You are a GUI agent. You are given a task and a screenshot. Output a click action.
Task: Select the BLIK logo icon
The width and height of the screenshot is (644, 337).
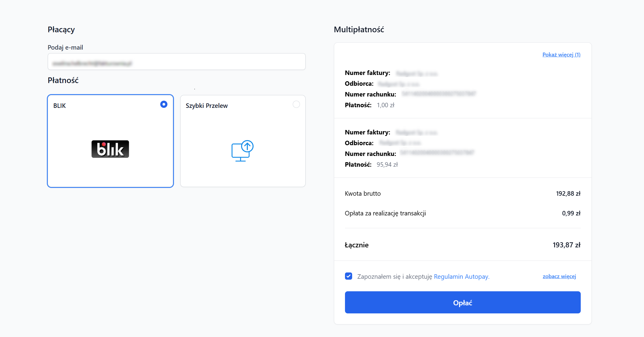coord(110,149)
